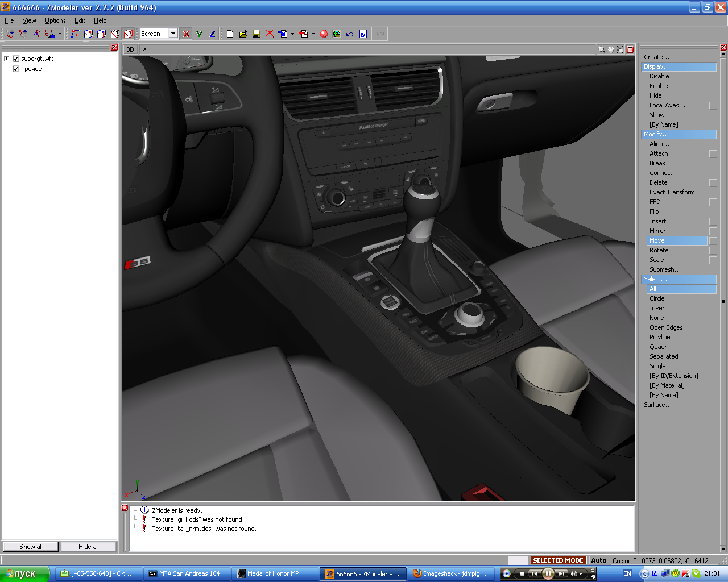Click the Show all button
Viewport: 728px width, 582px height.
(31, 547)
